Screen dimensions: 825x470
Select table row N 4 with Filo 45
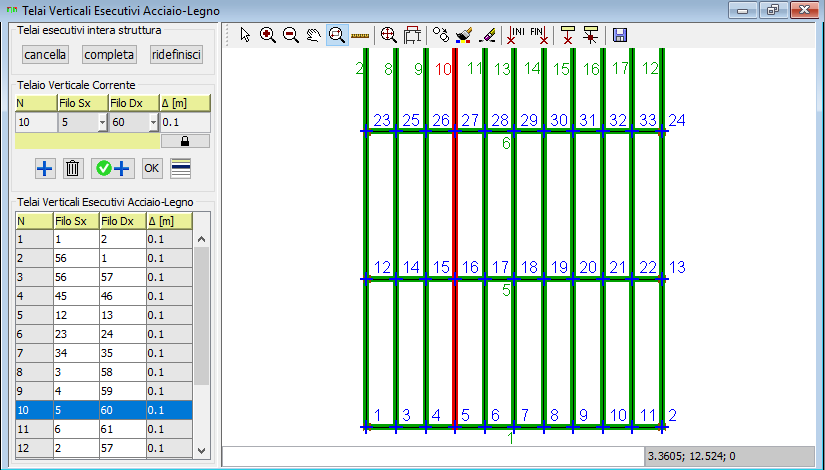(104, 296)
